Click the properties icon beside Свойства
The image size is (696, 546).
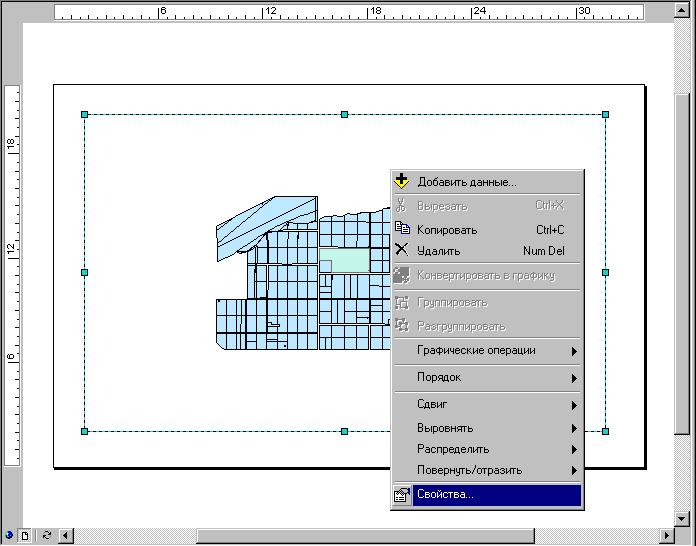(402, 495)
